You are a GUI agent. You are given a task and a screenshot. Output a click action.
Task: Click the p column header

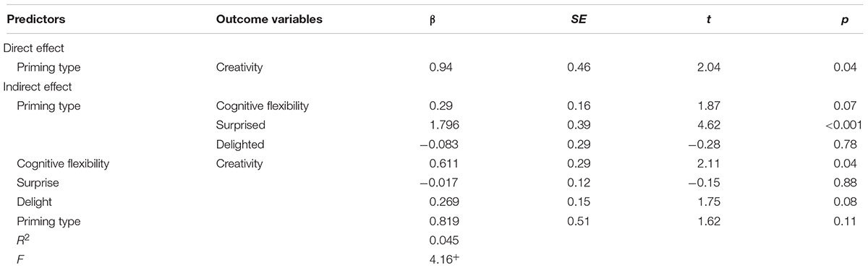(859, 20)
